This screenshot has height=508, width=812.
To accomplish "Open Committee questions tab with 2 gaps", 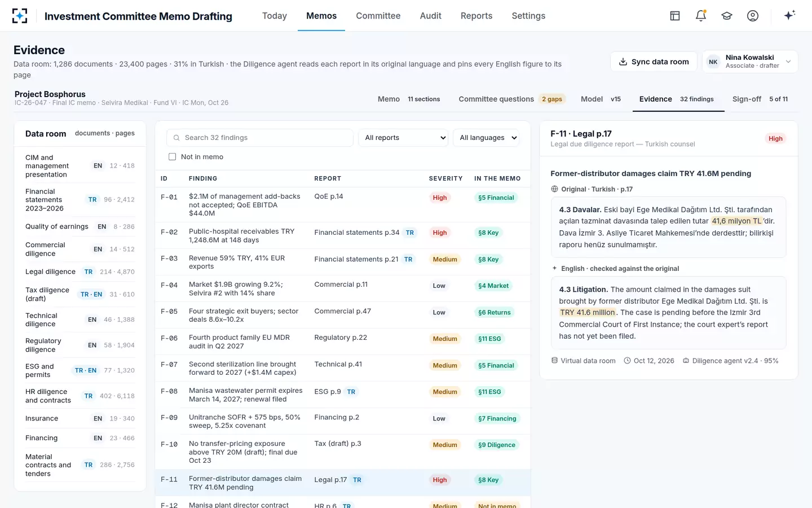I will click(511, 99).
